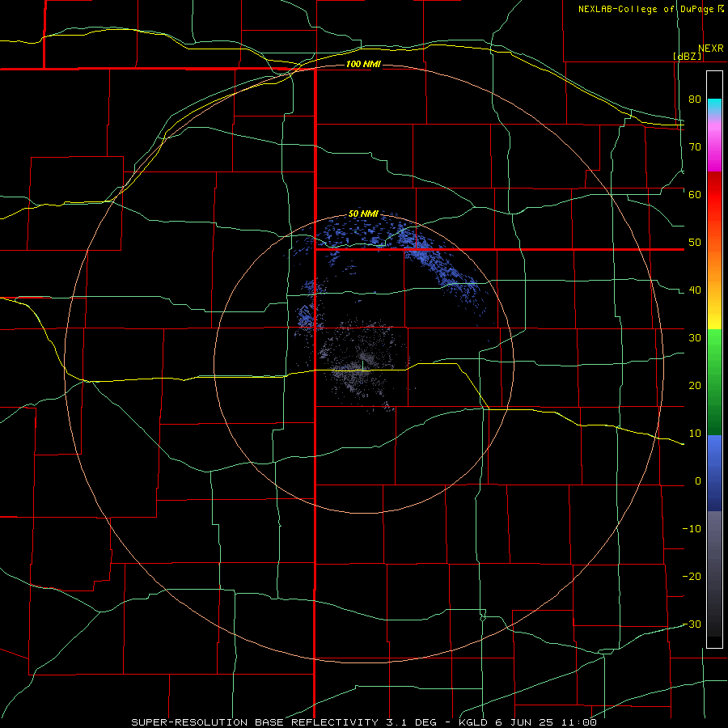Click the 60 value on dBZ scale
The image size is (728, 728).
coord(695,194)
